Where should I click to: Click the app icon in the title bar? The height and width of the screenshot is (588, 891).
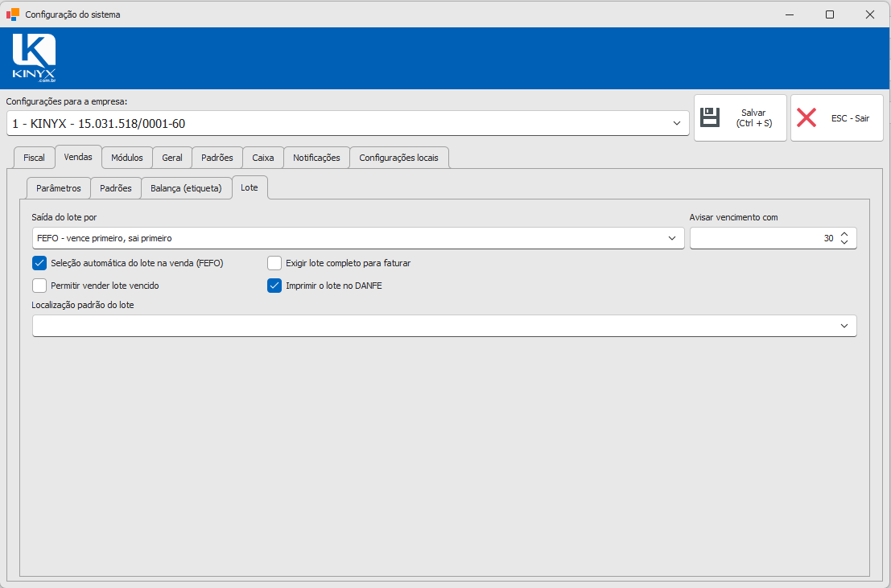coord(13,14)
